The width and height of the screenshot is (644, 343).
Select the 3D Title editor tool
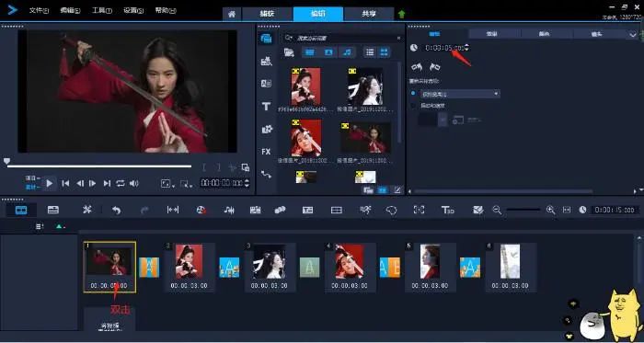click(x=447, y=210)
